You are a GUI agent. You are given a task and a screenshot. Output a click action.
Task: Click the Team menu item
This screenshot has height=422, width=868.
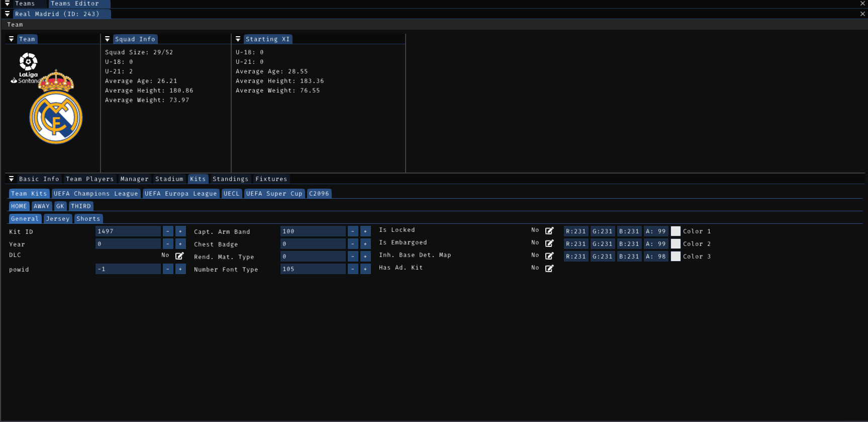(15, 25)
